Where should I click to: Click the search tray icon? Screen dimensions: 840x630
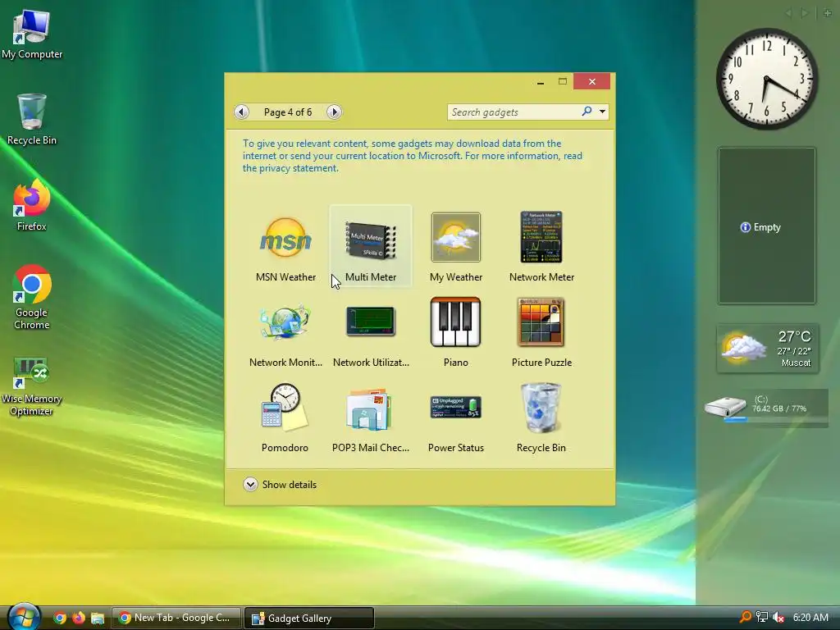coord(745,617)
